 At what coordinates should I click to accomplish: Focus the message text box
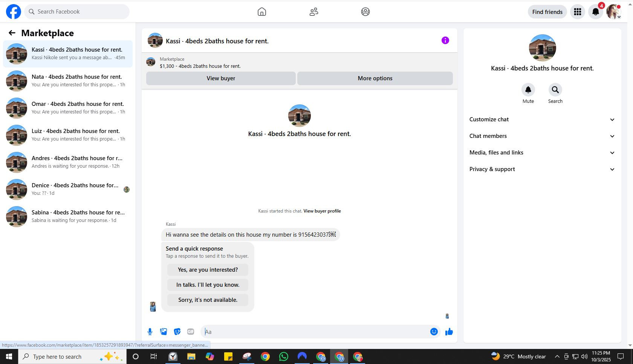click(316, 332)
